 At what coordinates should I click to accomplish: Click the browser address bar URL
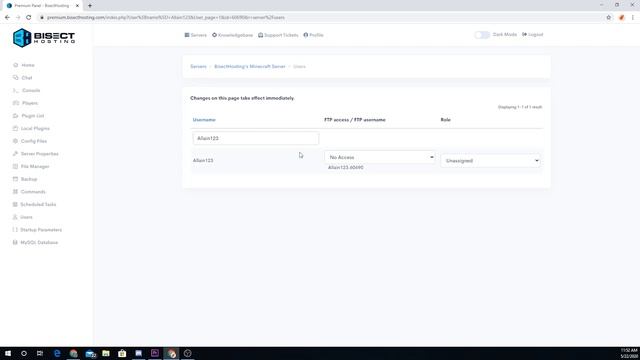pos(166,18)
